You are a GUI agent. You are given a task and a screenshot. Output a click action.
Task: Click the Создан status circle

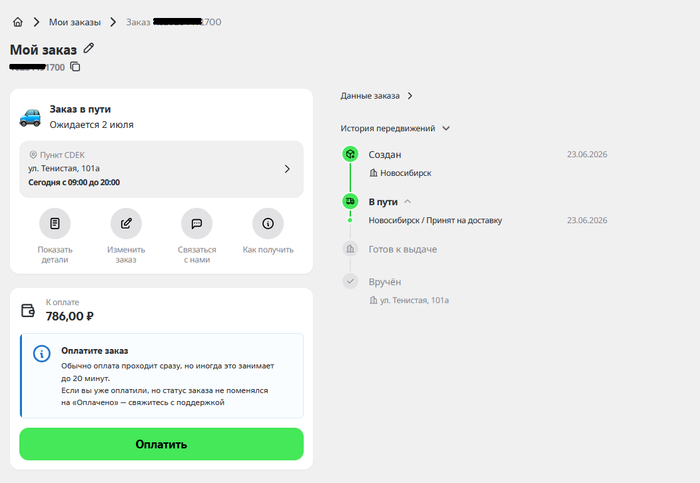(x=350, y=154)
